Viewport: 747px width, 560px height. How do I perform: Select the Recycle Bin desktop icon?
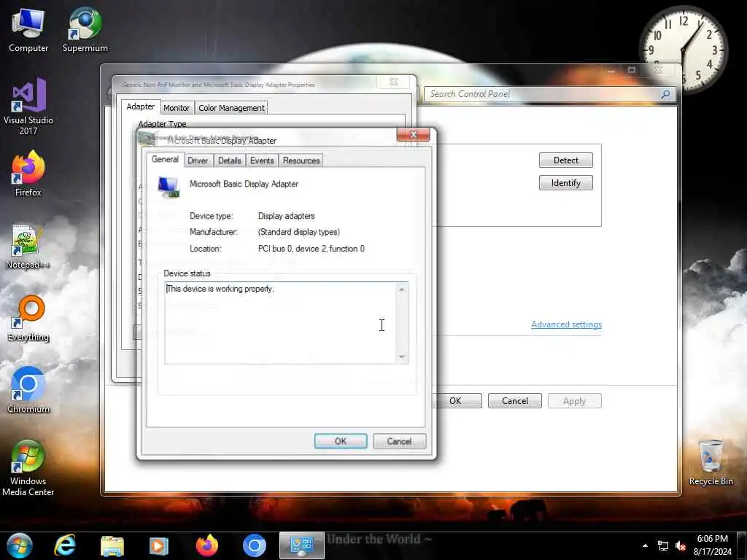(711, 463)
